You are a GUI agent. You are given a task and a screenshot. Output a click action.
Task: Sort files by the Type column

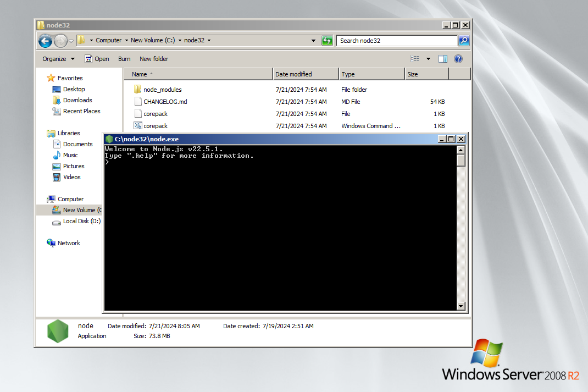[371, 74]
